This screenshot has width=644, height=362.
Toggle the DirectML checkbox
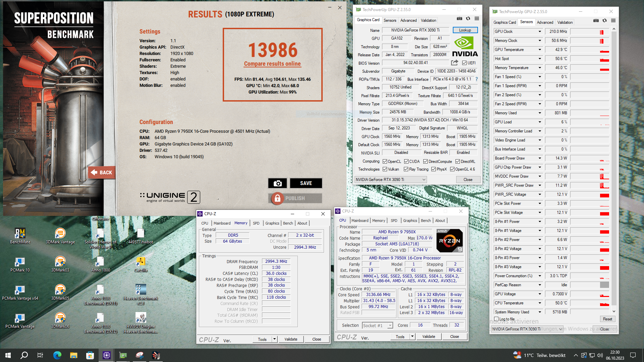pyautogui.click(x=458, y=162)
